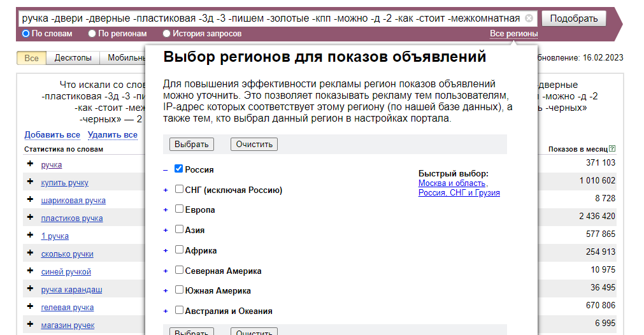Screen dimensions: 644x335
Task: Click the 'Подобрать' button
Action: 574,18
